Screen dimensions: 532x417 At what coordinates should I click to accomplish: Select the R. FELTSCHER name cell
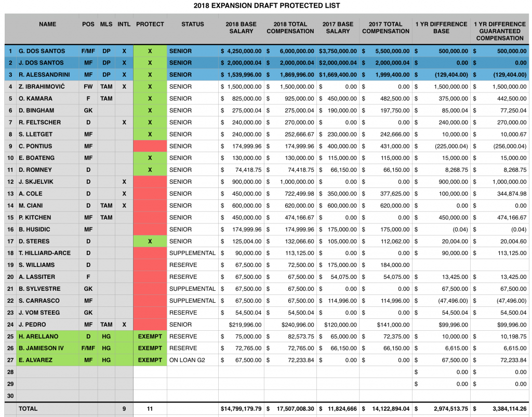[x=47, y=123]
